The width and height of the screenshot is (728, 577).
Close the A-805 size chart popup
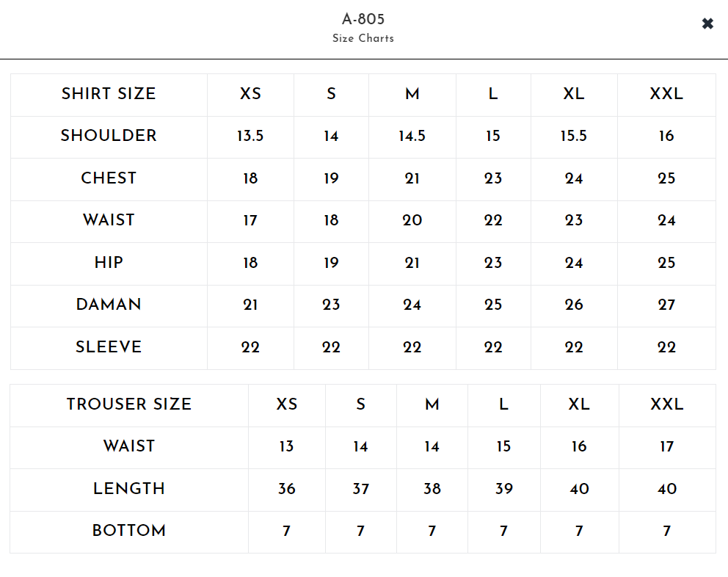[707, 24]
